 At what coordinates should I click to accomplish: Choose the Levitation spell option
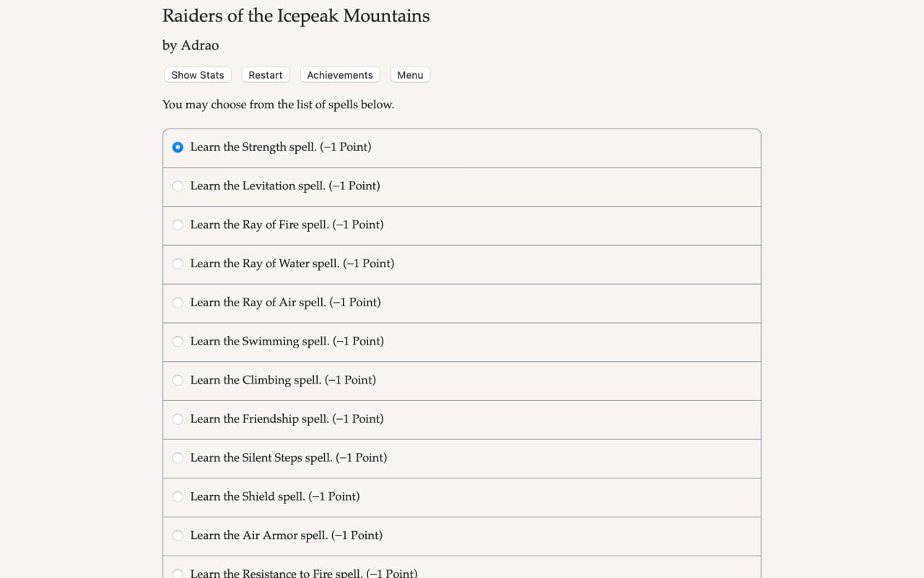coord(178,186)
